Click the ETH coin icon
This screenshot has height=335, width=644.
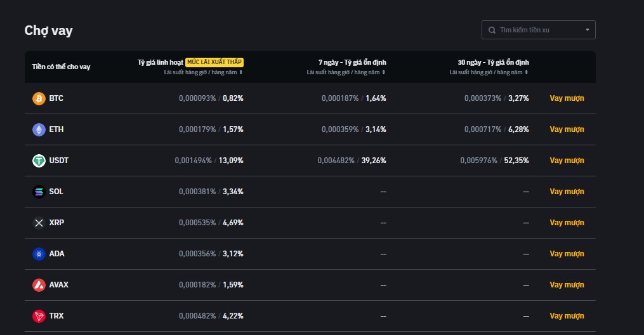click(x=39, y=129)
